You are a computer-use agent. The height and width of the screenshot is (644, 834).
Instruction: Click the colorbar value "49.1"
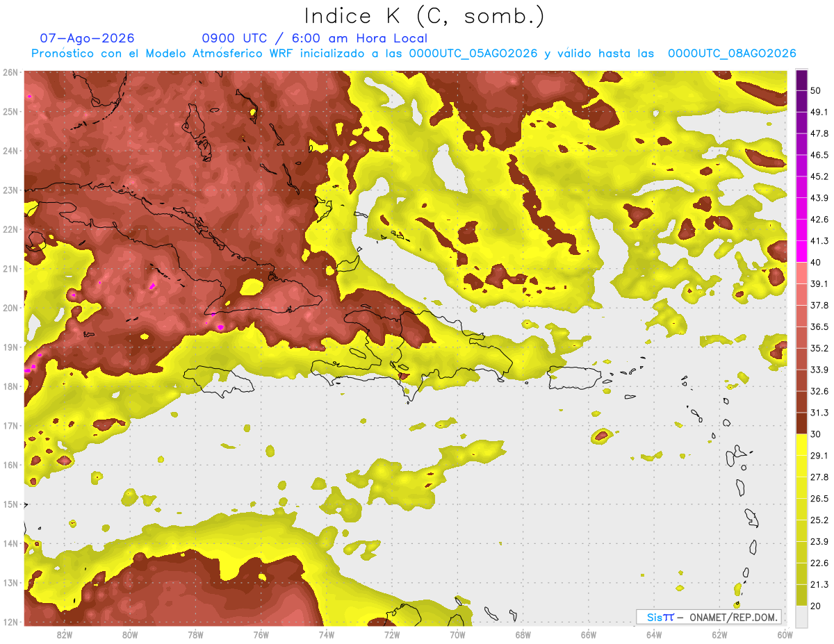point(819,112)
